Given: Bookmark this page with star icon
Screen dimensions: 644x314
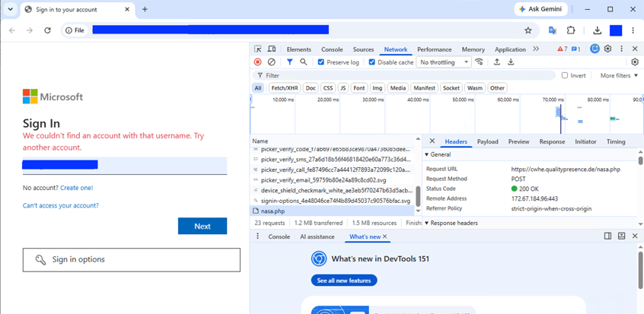Looking at the screenshot, I should point(528,30).
